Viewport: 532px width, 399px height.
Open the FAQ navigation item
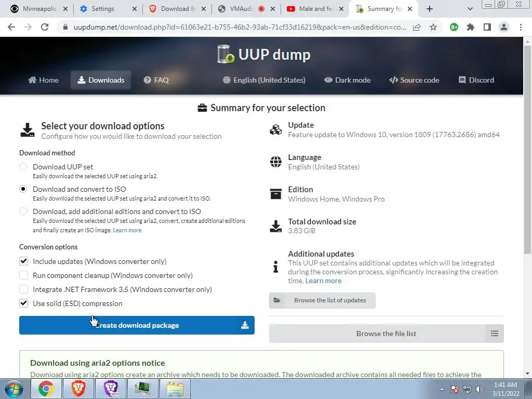tap(156, 80)
